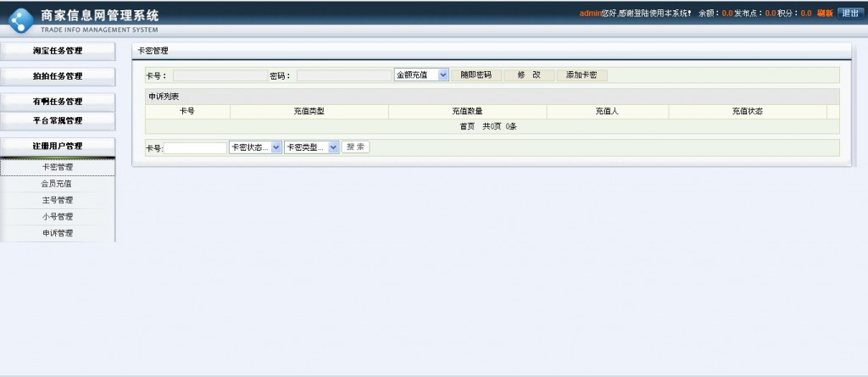Click the 充值数量 column header

coord(468,111)
